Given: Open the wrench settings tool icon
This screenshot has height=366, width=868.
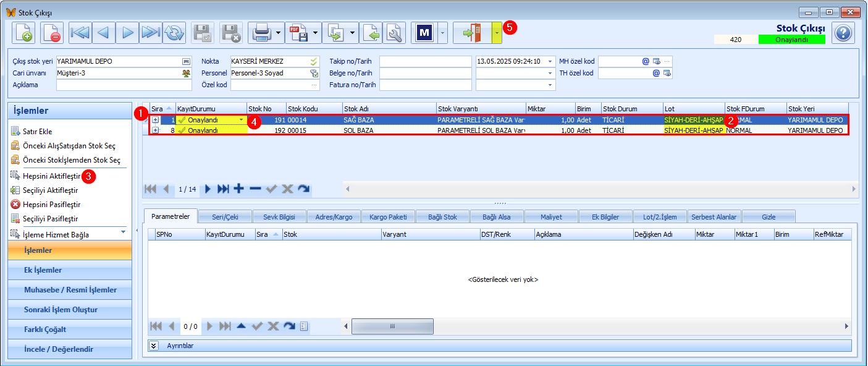Looking at the screenshot, I should coord(393,33).
